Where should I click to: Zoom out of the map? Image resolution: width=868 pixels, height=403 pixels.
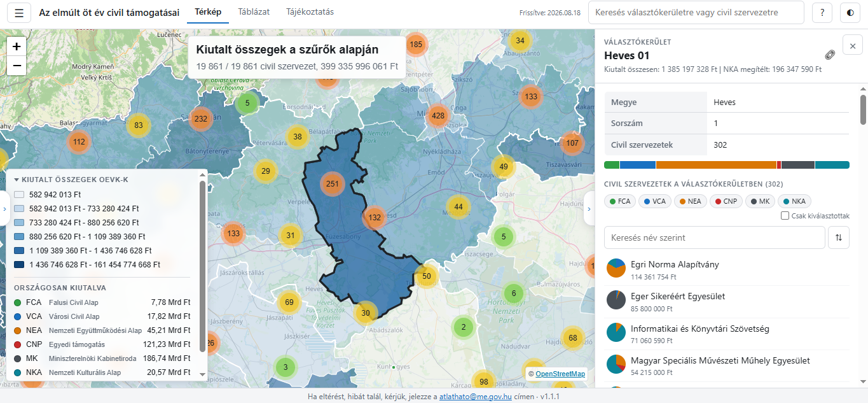click(17, 66)
